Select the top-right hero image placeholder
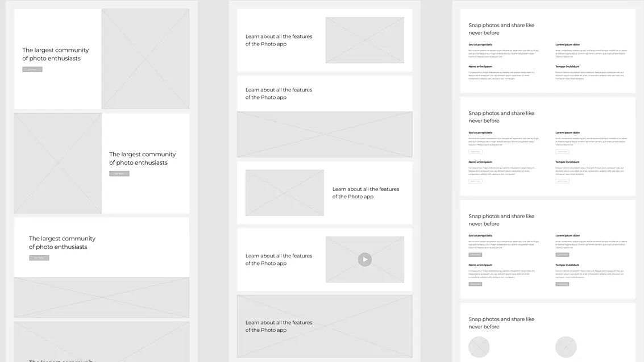 coord(146,59)
